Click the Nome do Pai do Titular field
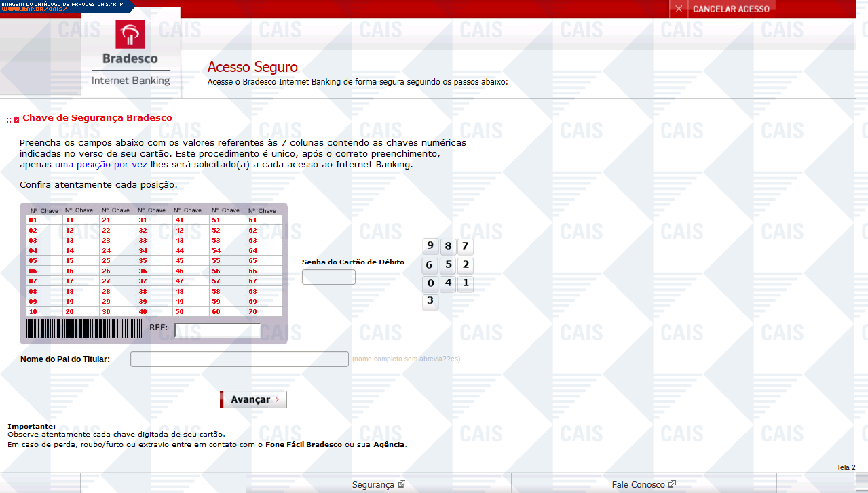 [x=239, y=359]
